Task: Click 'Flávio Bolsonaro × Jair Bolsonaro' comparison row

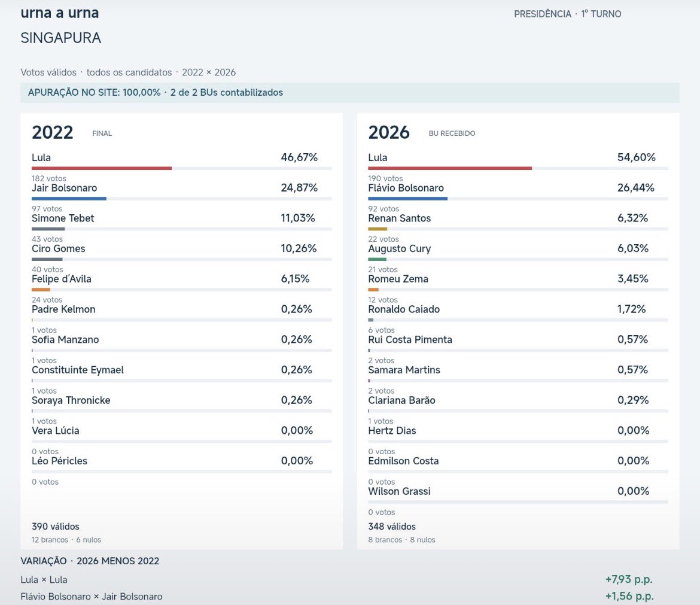Action: (x=92, y=597)
